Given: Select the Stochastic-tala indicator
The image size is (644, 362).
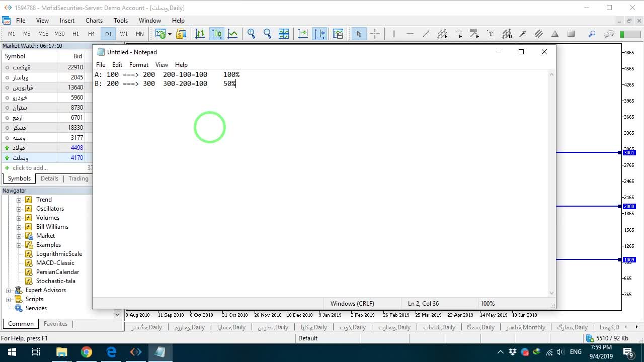Looking at the screenshot, I should coord(55,281).
